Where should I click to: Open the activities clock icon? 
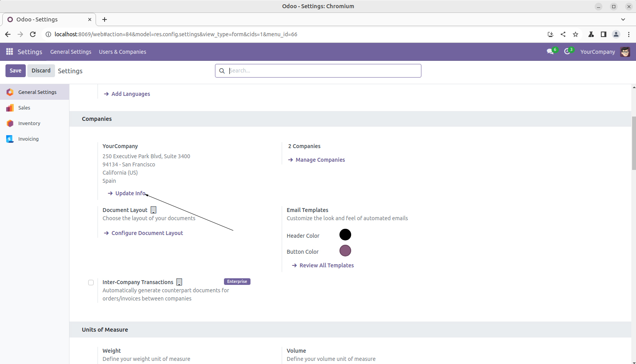coord(567,52)
